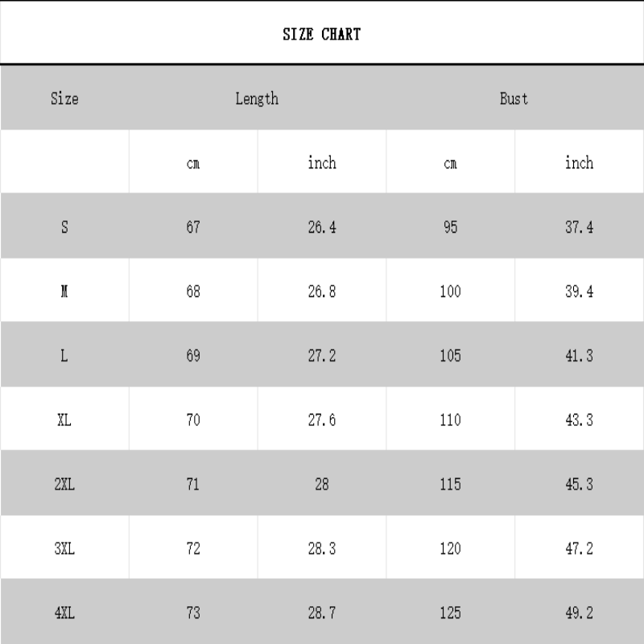Viewport: 644px width, 644px height.
Task: Click the 70 cm length cell
Action: click(x=193, y=421)
